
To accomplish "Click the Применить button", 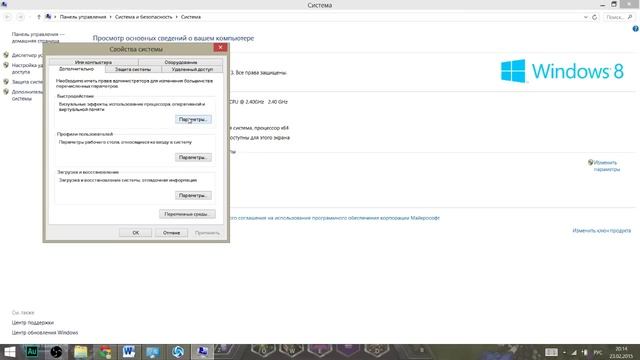I will click(207, 233).
